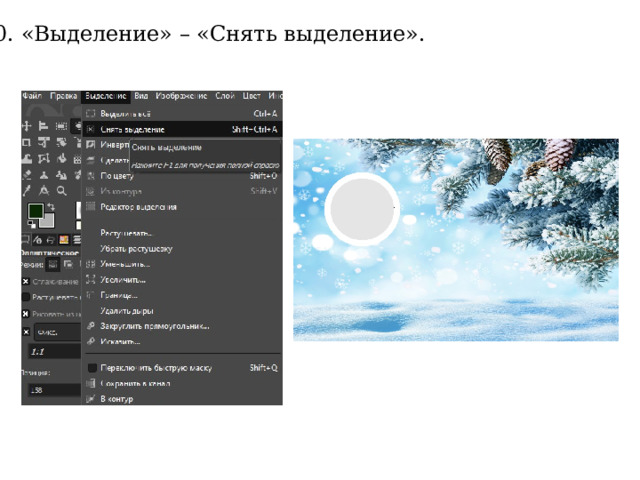Open the Images tab with colorful icon
Screen dimensions: 640x480
[64, 240]
